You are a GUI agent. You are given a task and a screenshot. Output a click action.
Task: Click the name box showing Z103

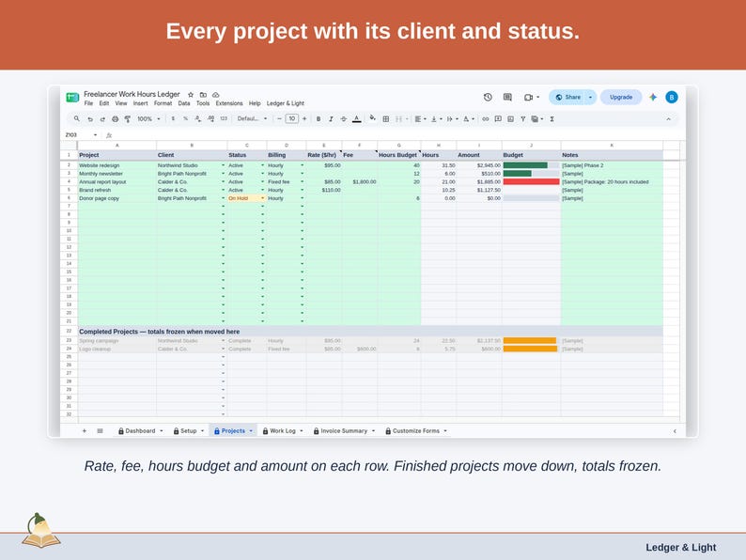click(x=81, y=134)
